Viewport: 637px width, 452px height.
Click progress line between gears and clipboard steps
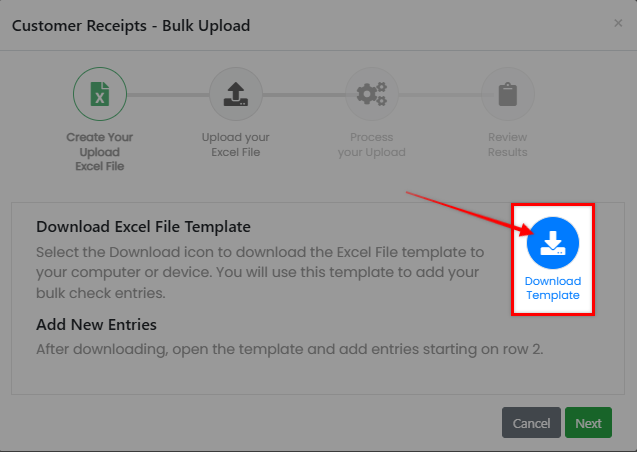440,95
